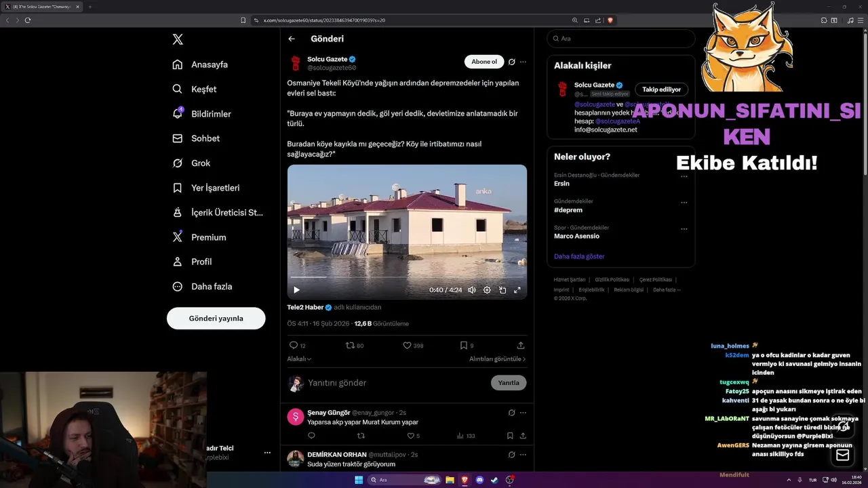Open the account switcher ellipsis menu
Screen dimensions: 868x488
pyautogui.click(x=267, y=453)
